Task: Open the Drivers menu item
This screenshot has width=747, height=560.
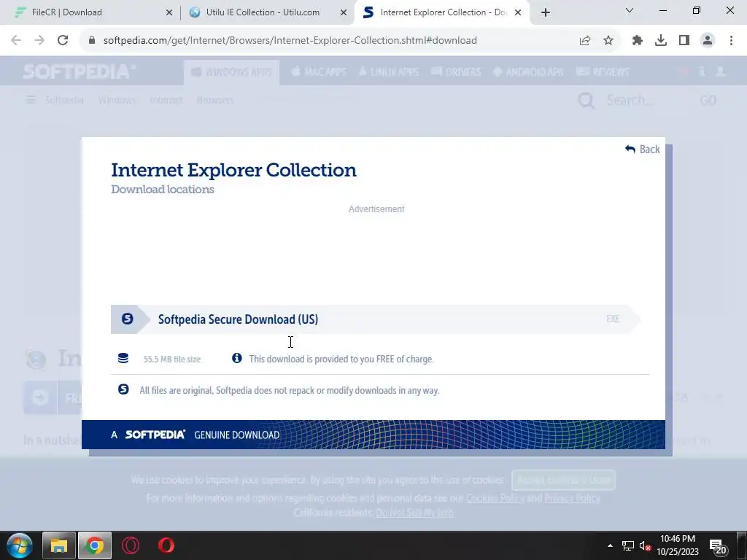Action: 456,72
